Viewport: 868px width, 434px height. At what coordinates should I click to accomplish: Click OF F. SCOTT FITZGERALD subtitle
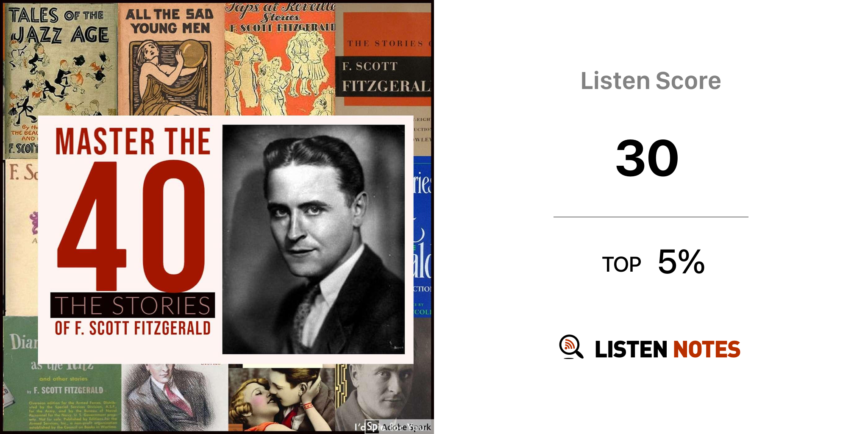(x=133, y=328)
